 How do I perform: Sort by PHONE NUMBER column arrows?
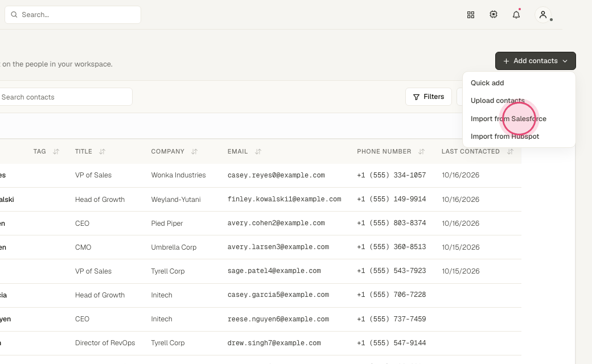[421, 152]
